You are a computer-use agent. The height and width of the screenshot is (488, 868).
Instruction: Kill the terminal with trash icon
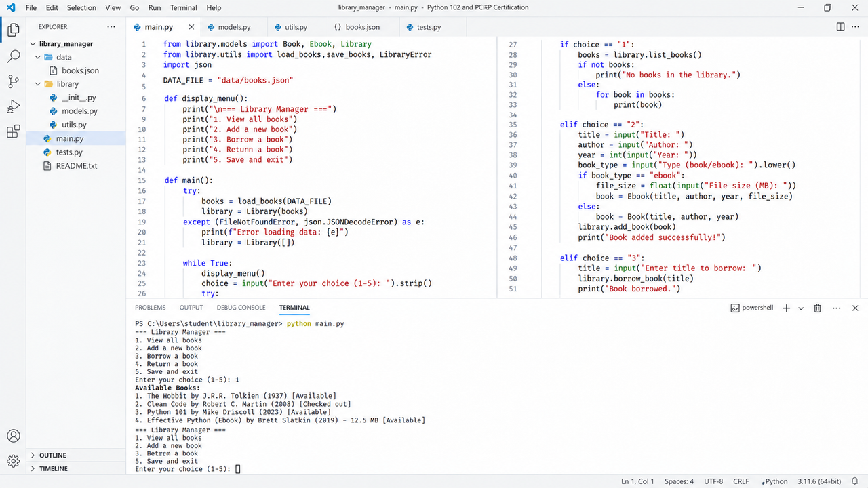click(x=818, y=308)
